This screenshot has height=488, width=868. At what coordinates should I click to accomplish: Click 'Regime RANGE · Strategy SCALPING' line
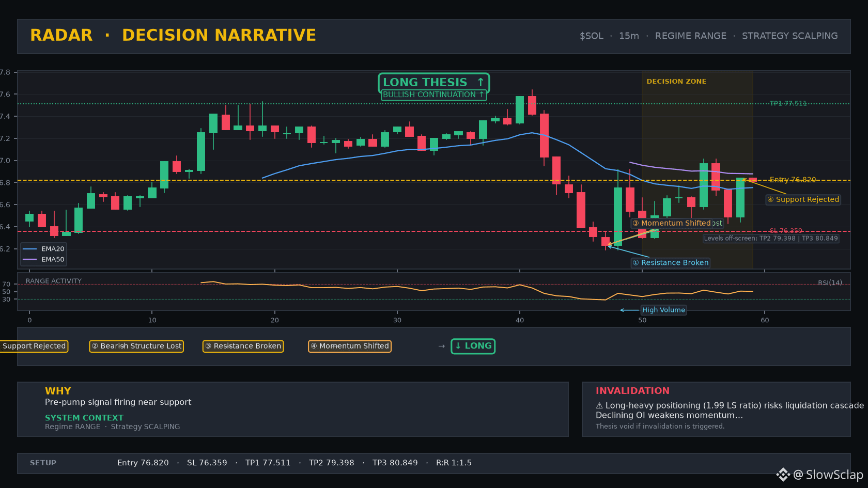click(113, 427)
